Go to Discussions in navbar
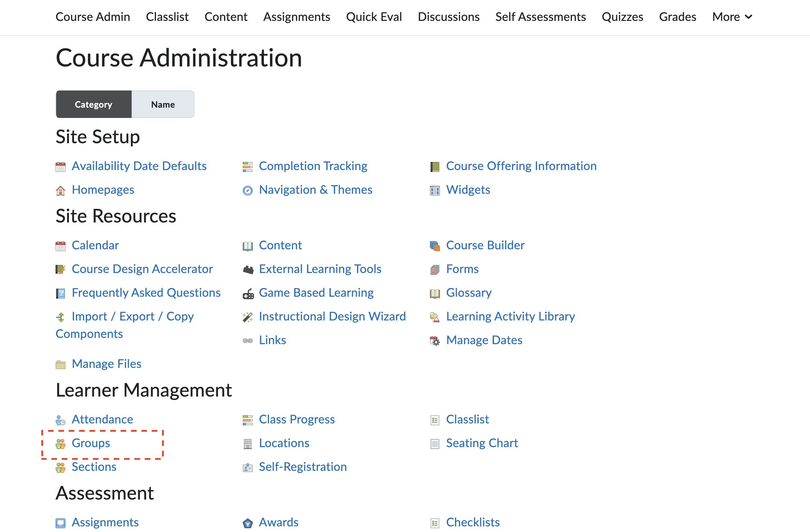This screenshot has width=810, height=532. 448,17
